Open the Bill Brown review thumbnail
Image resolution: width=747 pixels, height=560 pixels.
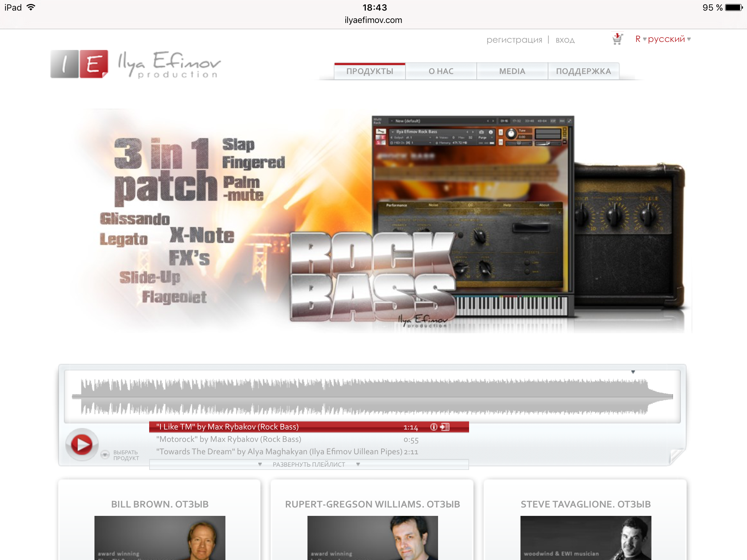click(x=160, y=537)
